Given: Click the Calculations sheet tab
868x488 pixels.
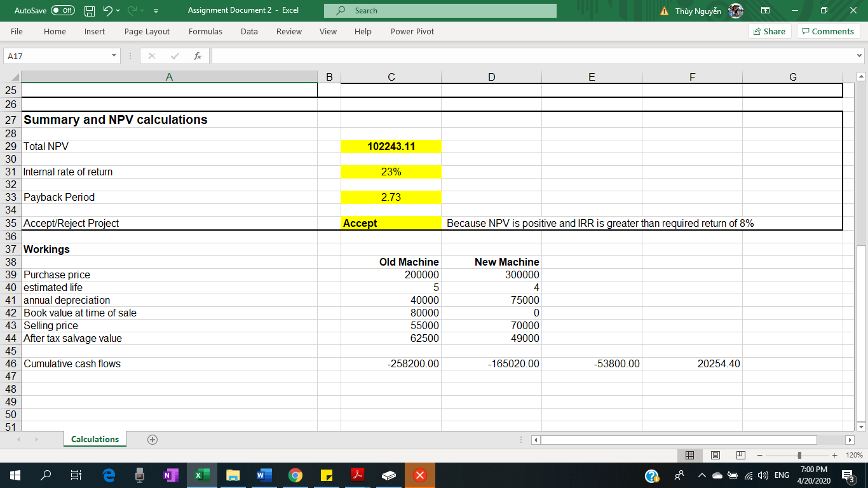Looking at the screenshot, I should (95, 439).
